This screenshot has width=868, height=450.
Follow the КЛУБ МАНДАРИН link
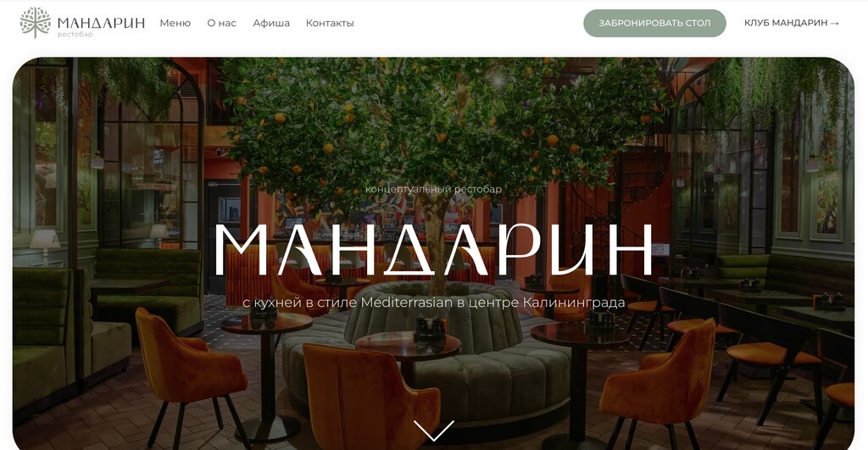coord(786,23)
